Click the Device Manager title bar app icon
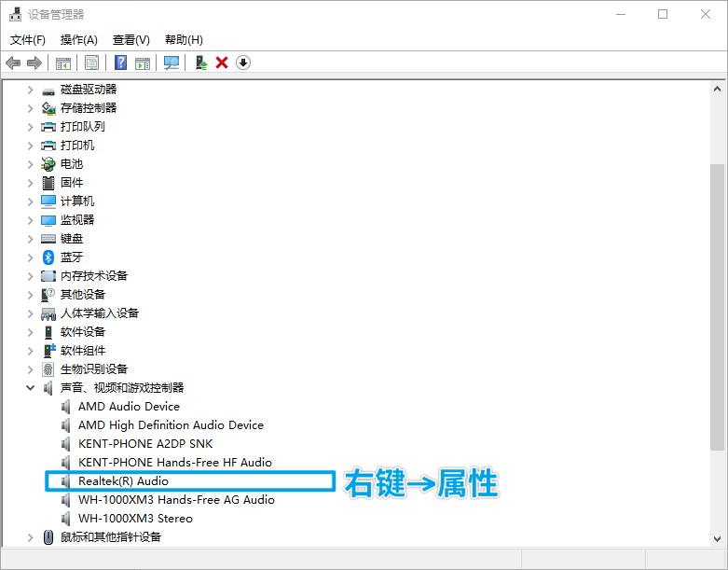This screenshot has width=728, height=570. (15, 14)
